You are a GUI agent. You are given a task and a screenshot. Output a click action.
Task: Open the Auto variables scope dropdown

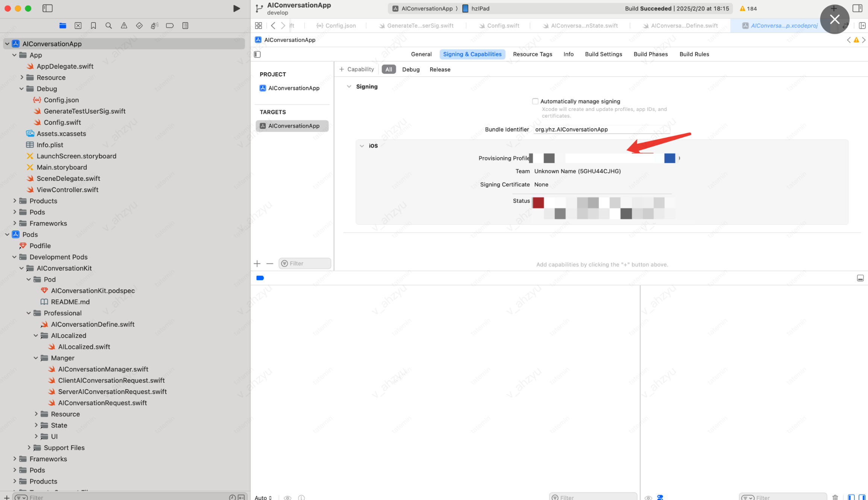click(263, 497)
